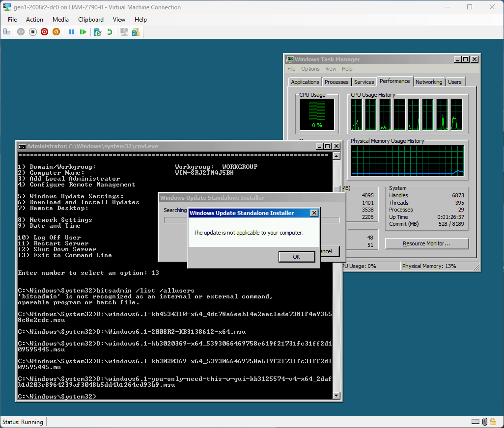Click the 'Status: Running' status bar text
504x428 pixels.
23,422
